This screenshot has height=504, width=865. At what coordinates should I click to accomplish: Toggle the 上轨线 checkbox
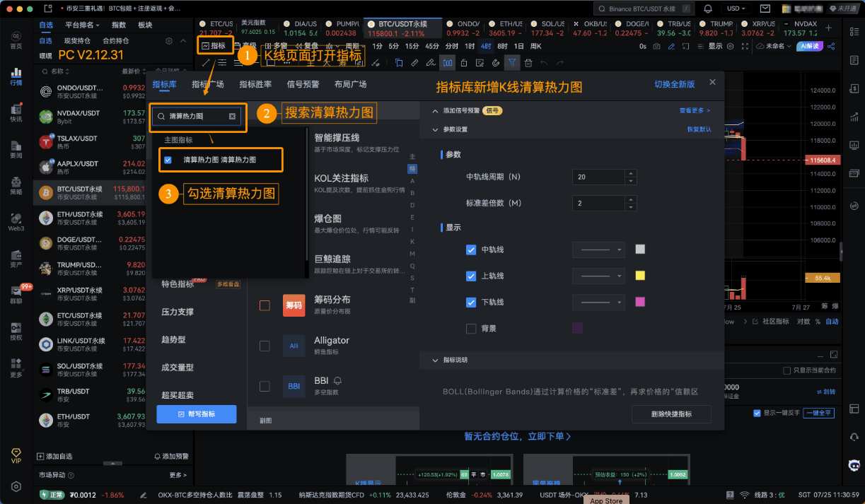click(471, 276)
